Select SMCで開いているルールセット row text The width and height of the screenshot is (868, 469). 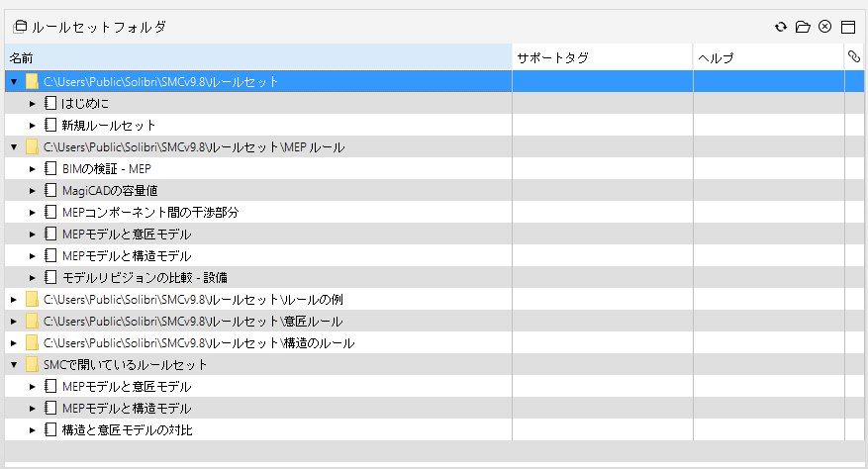(x=125, y=365)
